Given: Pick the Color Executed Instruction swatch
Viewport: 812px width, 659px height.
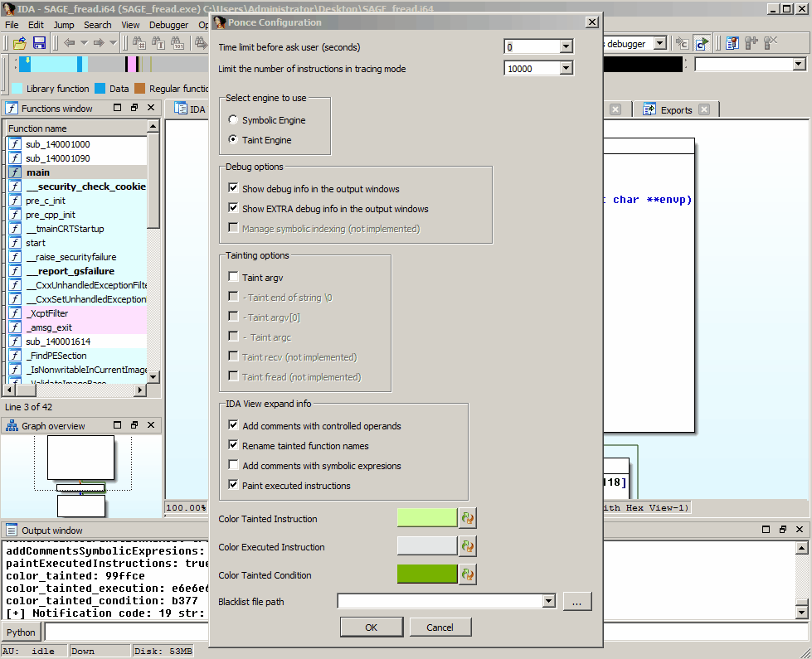Looking at the screenshot, I should click(x=426, y=546).
